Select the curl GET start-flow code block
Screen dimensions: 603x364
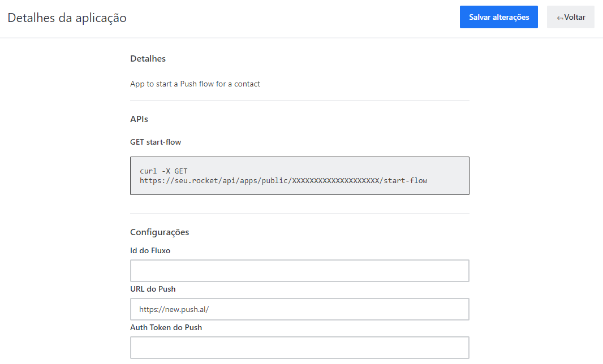300,176
